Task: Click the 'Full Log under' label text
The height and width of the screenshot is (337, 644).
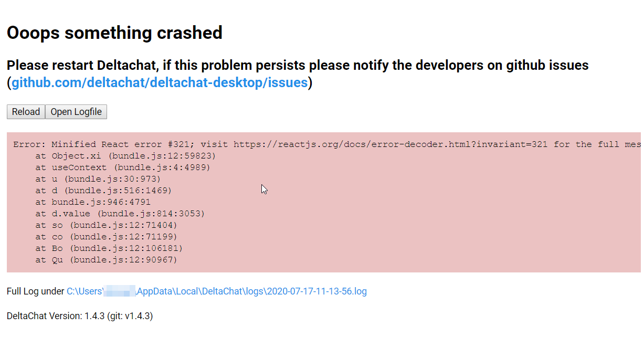Action: [x=35, y=291]
